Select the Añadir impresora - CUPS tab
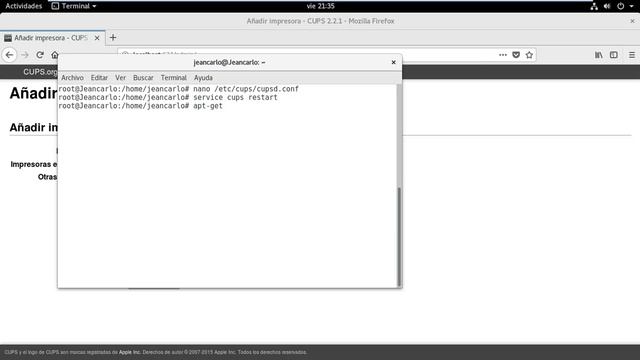Viewport: 640px width, 360px height. pos(53,38)
